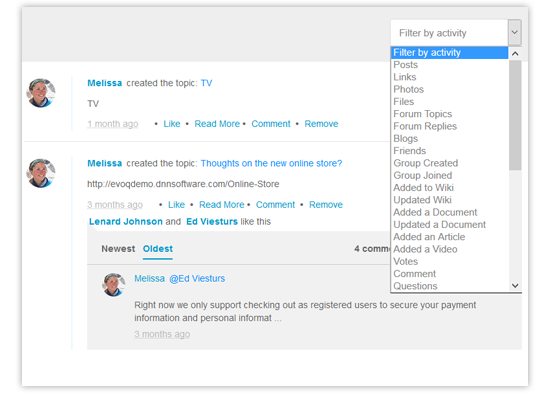Open Melissa's profile on the TV post
This screenshot has width=550, height=401.
tap(105, 83)
